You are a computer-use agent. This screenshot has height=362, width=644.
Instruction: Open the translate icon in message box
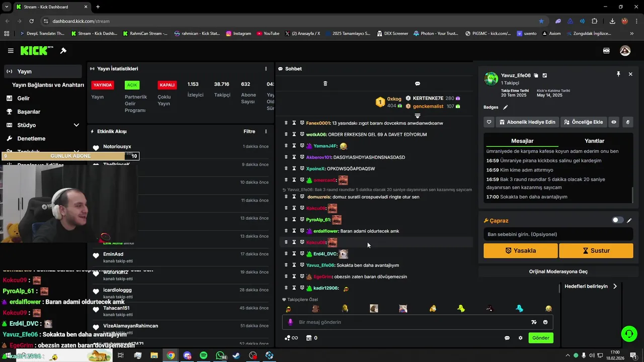pyautogui.click(x=534, y=322)
